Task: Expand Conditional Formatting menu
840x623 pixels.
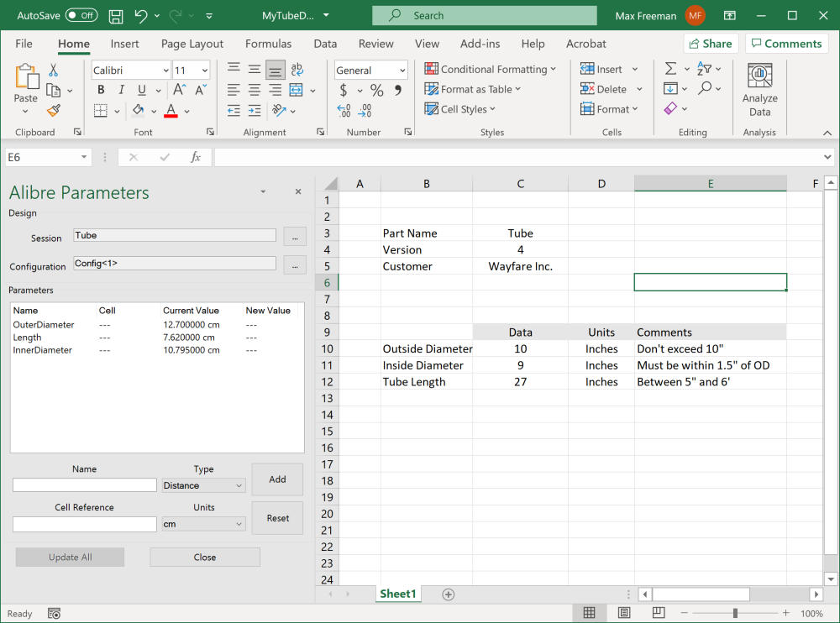Action: tap(491, 69)
